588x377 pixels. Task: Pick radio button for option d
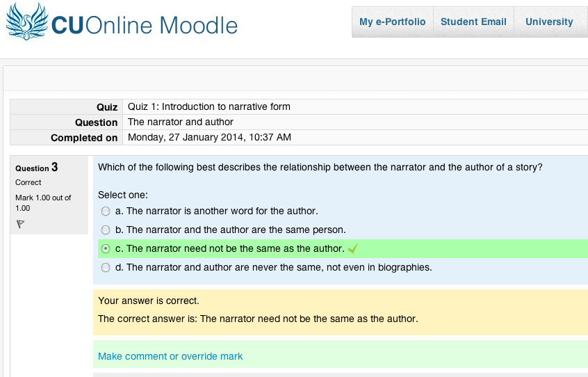pos(106,267)
